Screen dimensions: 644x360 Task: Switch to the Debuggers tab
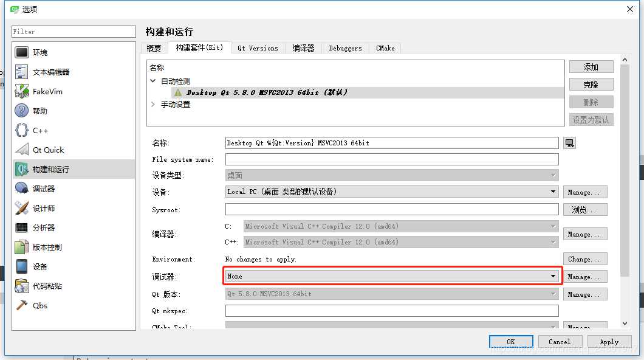click(346, 48)
